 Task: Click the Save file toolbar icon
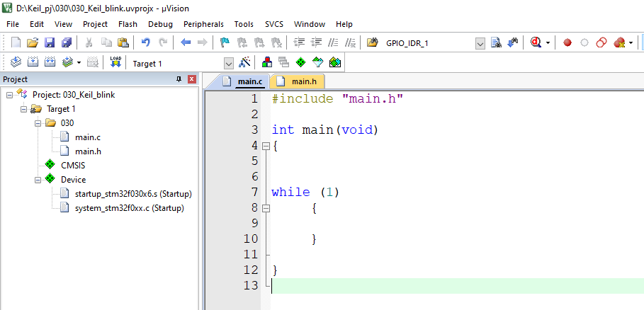click(50, 42)
